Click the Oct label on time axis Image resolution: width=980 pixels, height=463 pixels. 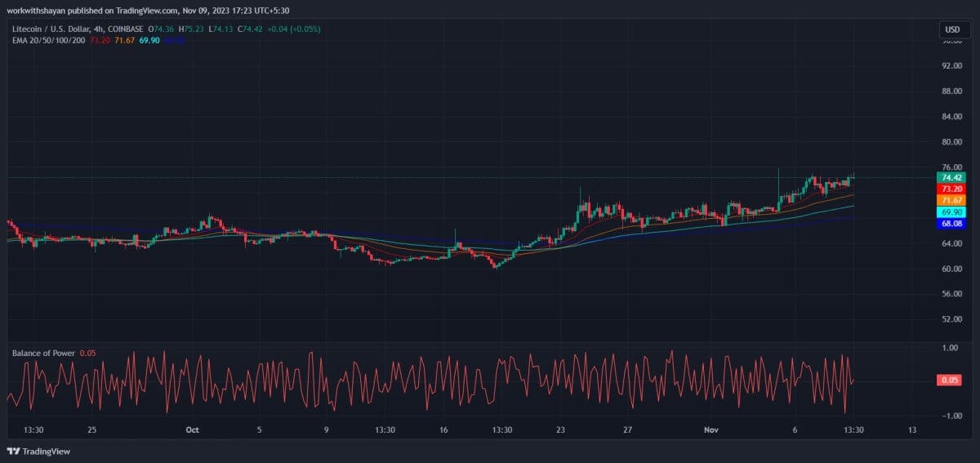pyautogui.click(x=193, y=430)
